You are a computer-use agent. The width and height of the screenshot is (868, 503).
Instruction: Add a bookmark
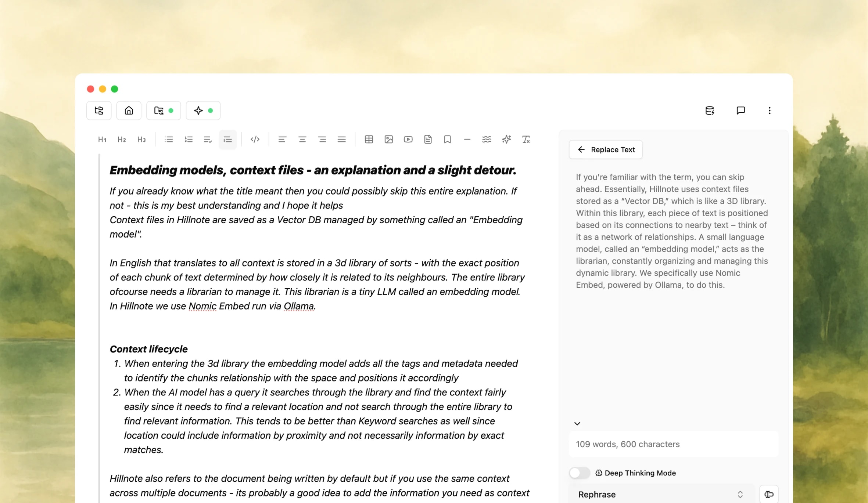pyautogui.click(x=447, y=140)
